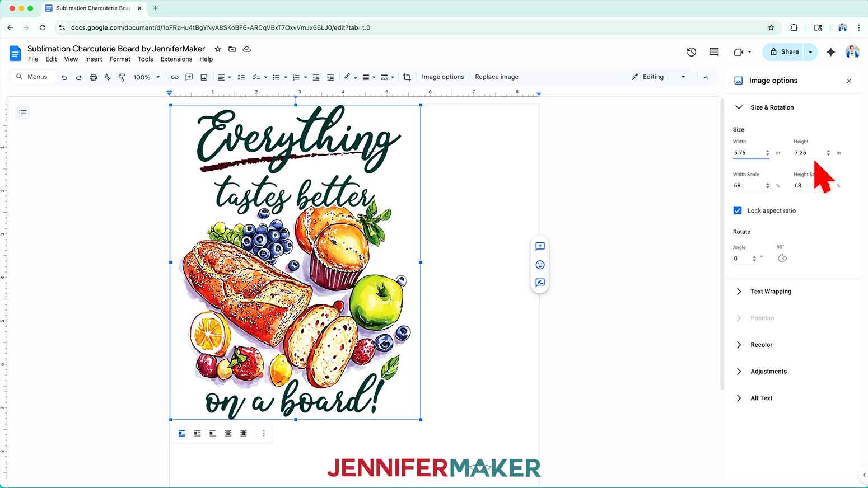Open the View menu
The width and height of the screenshot is (868, 488).
[x=71, y=59]
